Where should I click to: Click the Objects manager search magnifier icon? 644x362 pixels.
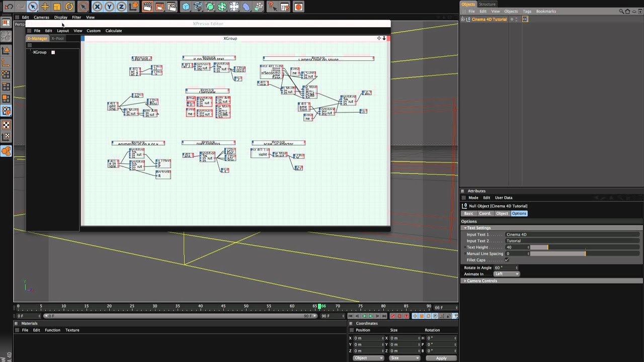pyautogui.click(x=622, y=11)
